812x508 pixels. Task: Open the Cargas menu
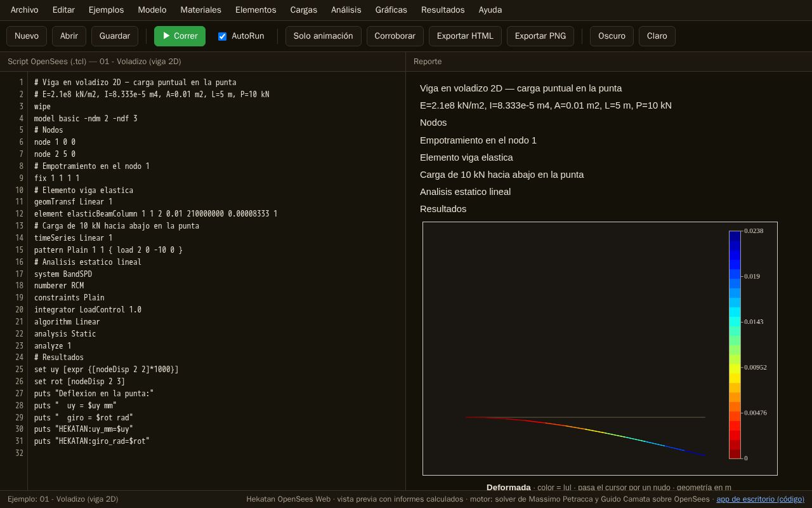pyautogui.click(x=303, y=10)
